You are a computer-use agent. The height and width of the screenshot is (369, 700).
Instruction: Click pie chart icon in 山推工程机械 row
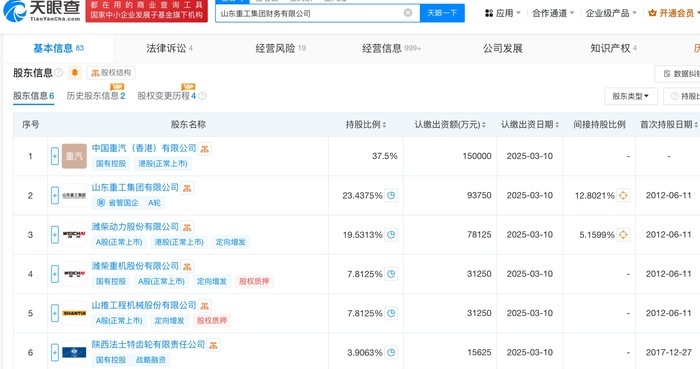click(391, 313)
